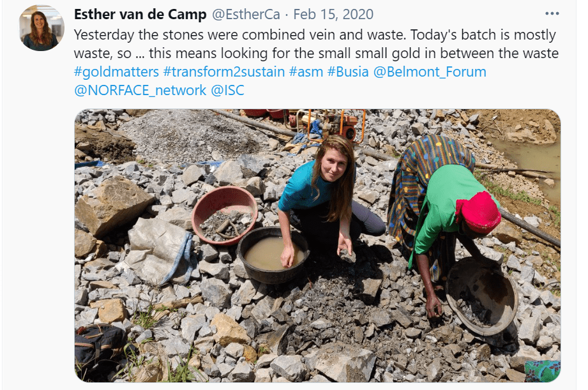Open the #asm hashtag
This screenshot has height=390, width=588.
(x=306, y=71)
